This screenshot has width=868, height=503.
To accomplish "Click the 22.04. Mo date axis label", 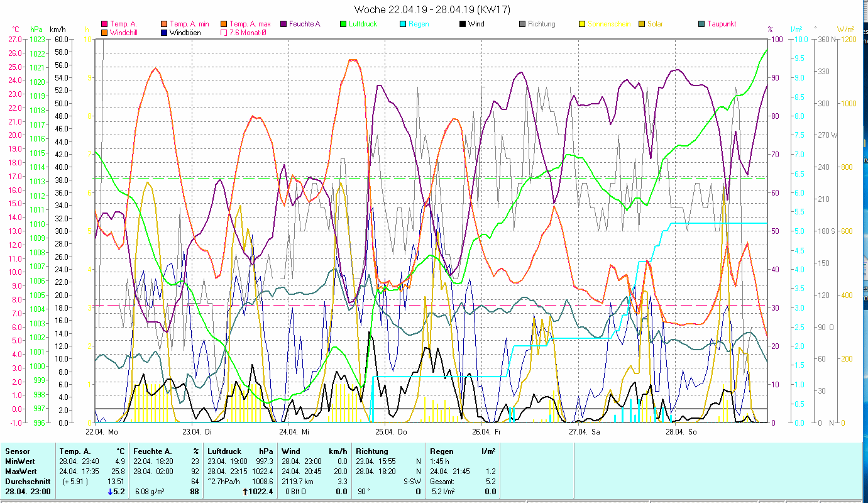I will click(102, 432).
